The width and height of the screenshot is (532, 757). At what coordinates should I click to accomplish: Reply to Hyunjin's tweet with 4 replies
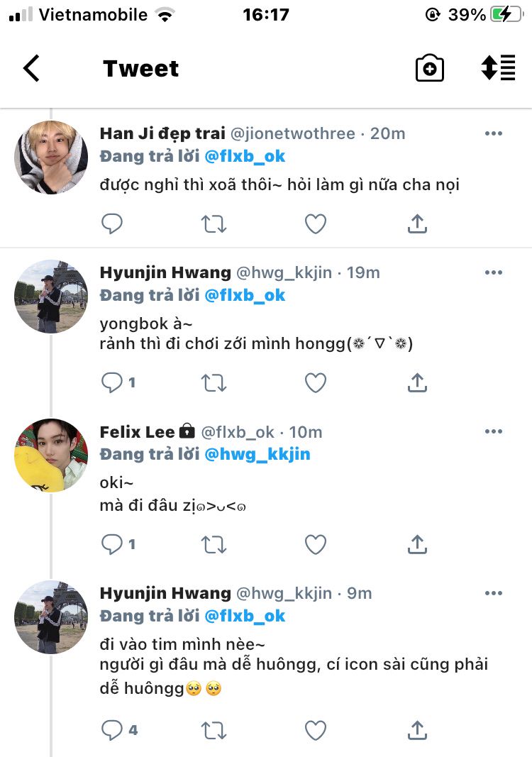pos(112,729)
